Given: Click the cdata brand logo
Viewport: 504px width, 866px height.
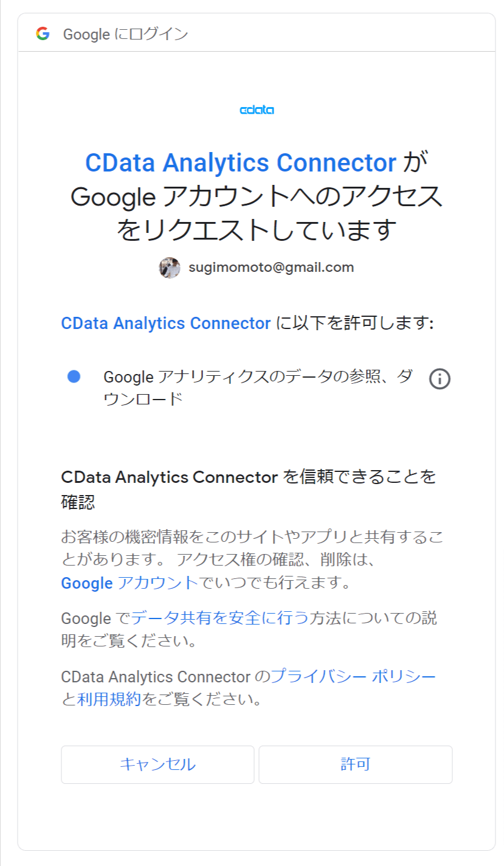Looking at the screenshot, I should point(257,110).
